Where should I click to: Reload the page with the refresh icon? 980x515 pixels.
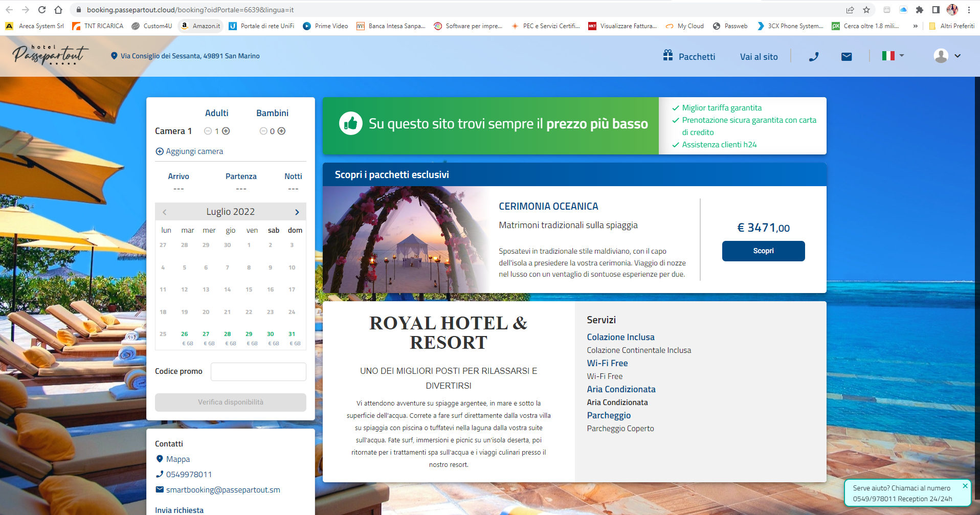click(42, 10)
